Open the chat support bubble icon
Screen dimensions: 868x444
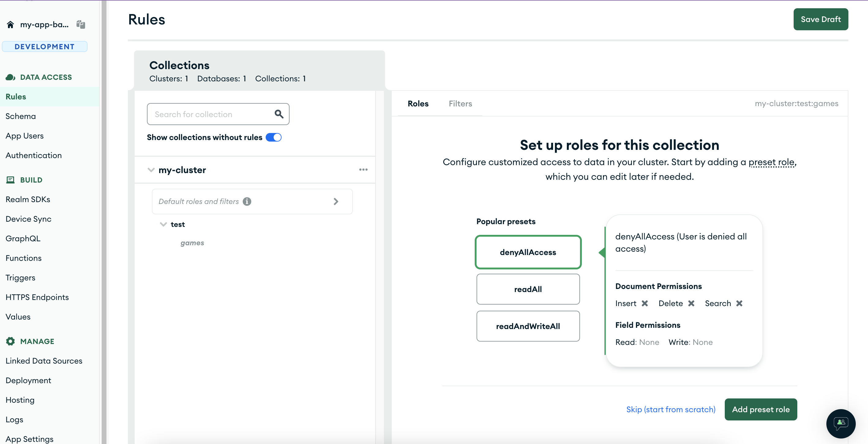click(x=841, y=424)
